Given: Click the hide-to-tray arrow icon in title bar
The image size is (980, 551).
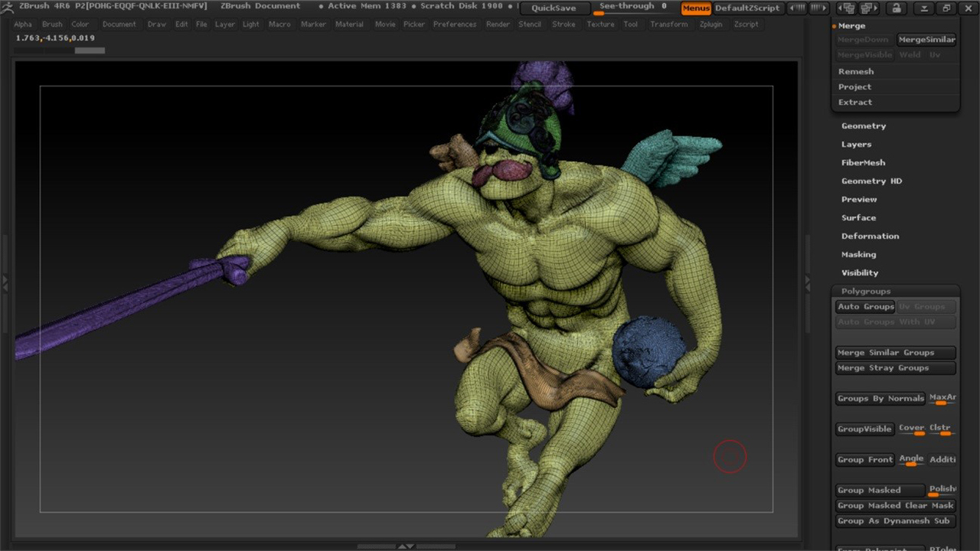Looking at the screenshot, I should (x=924, y=8).
